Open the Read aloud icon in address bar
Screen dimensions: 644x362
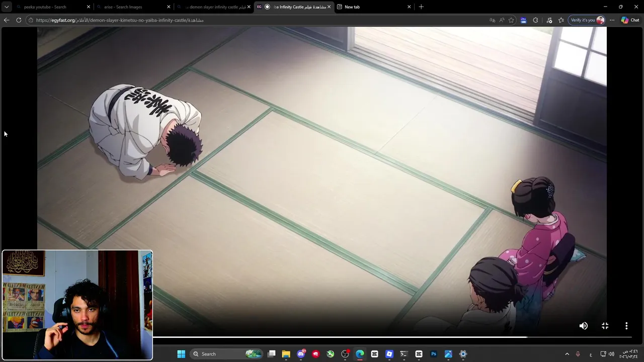[x=502, y=20]
